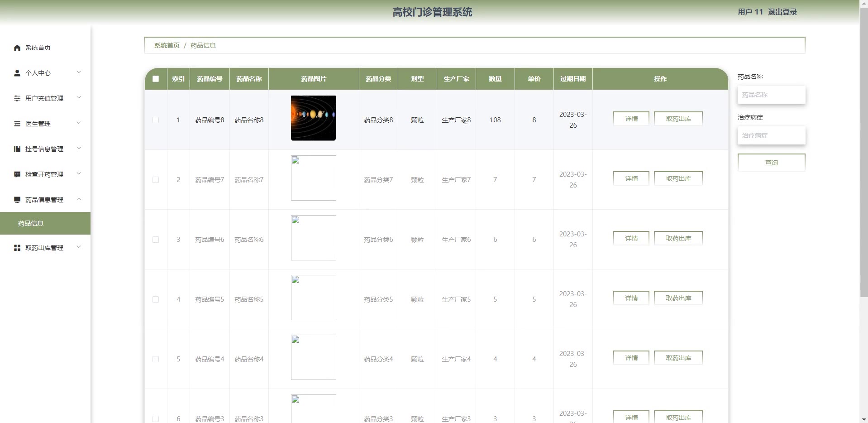The image size is (868, 423).
Task: Click the broken image thumbnail for 药品名称5
Action: [x=314, y=298]
